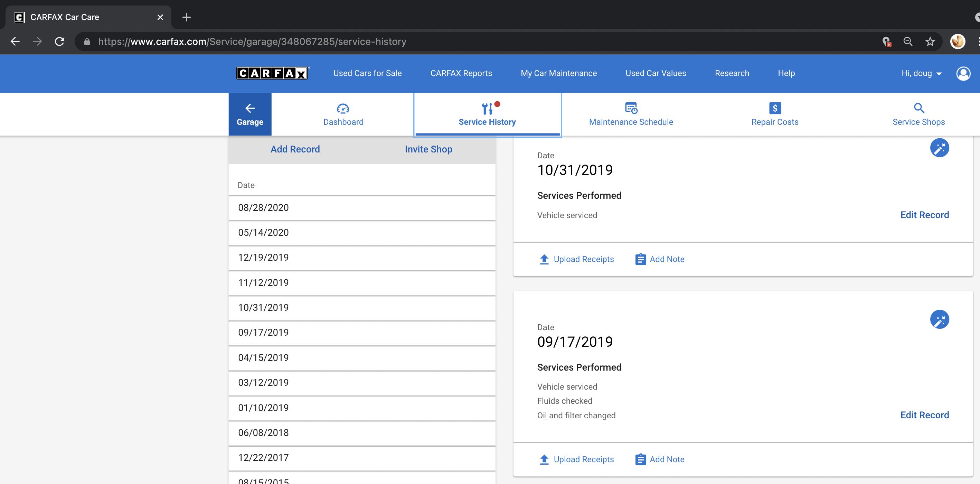Screen dimensions: 980x484
Task: Open the Help menu item
Action: click(786, 73)
